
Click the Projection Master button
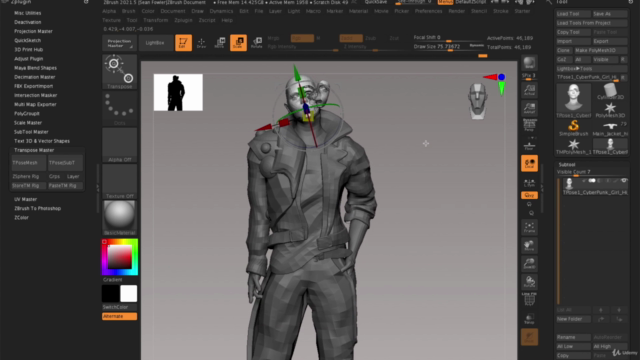(x=119, y=43)
